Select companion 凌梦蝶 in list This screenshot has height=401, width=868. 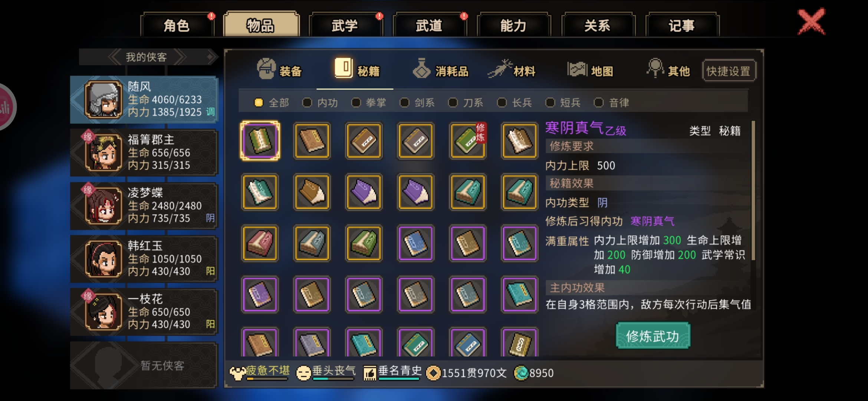tap(144, 206)
